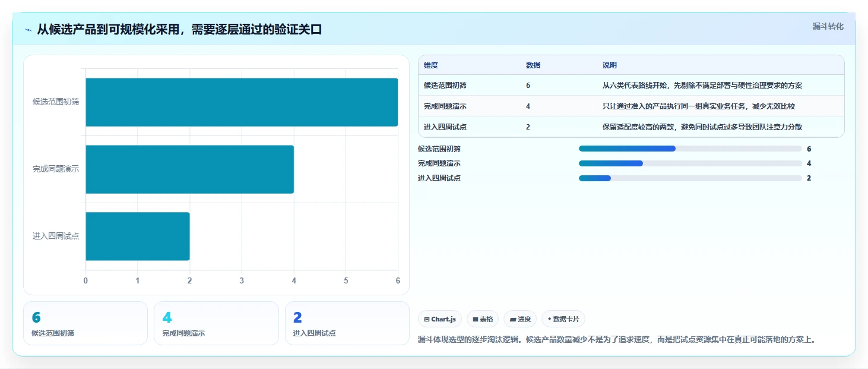Viewport: 868px width, 369px height.
Task: Click the table data cell showing 2
Action: coord(528,127)
